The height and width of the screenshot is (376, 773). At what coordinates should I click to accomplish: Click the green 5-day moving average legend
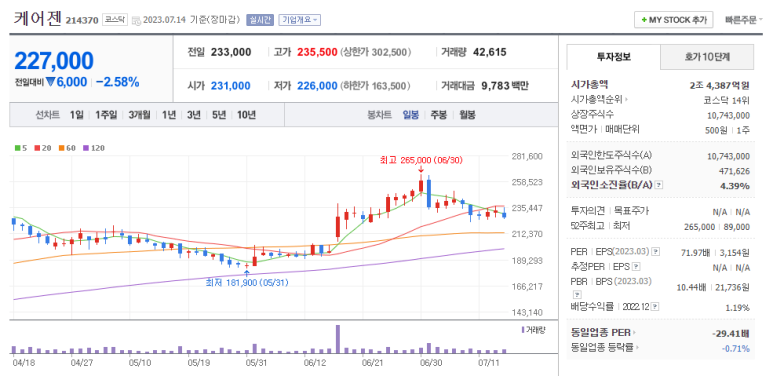[21, 147]
